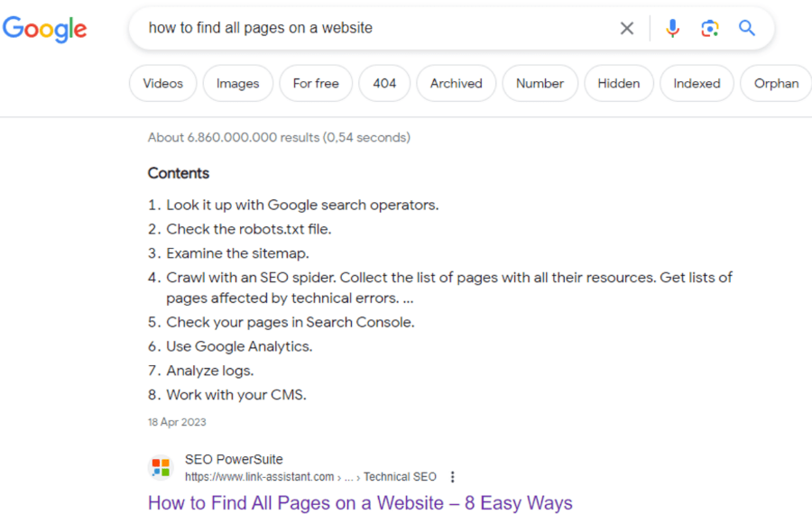Choose the Orphan filter chip

776,84
